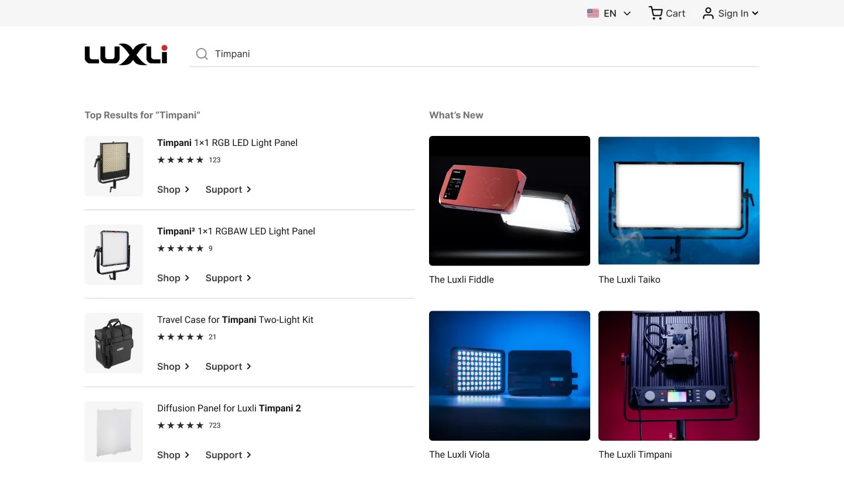Click The Luxli Viola caption
Screen dimensions: 844x504
point(459,455)
